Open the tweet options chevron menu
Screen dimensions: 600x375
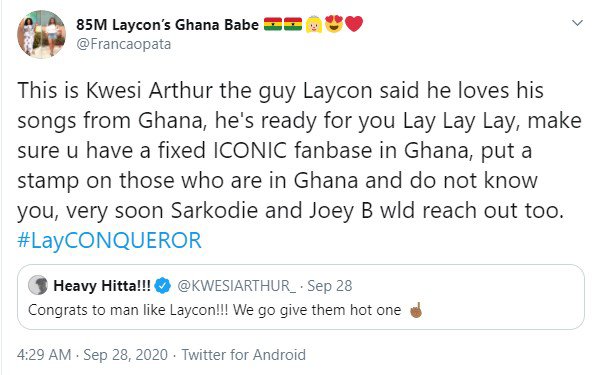(x=577, y=23)
